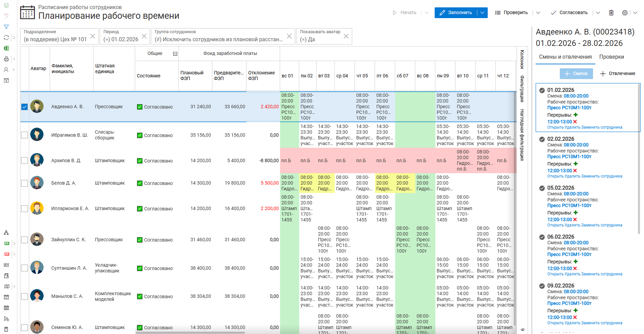Viewport: 644px width, 334px height.
Task: Click the printer icon in left sidebar
Action: point(6,59)
